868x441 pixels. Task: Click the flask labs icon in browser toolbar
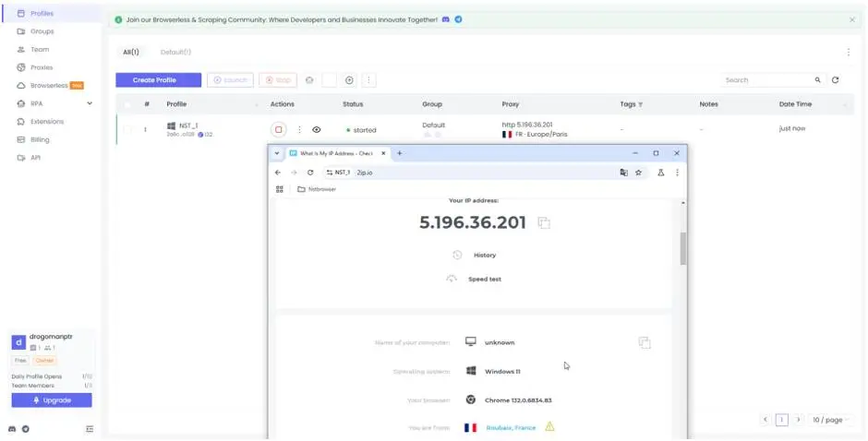[x=660, y=173]
